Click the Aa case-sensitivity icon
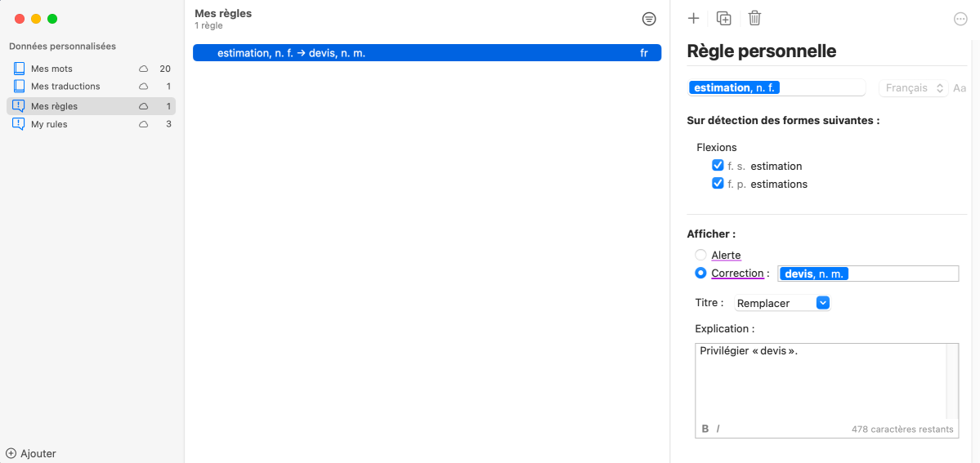The width and height of the screenshot is (980, 463). pos(960,88)
